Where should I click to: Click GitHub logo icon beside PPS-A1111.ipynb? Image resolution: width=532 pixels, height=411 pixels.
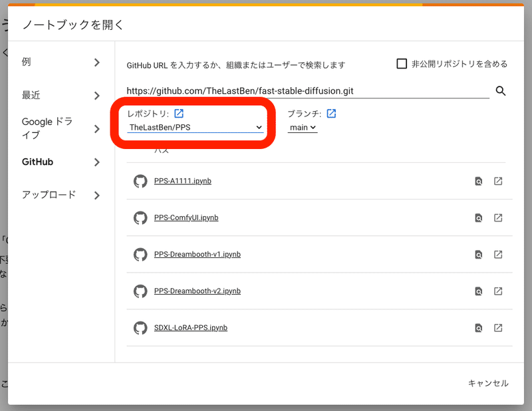pos(140,182)
